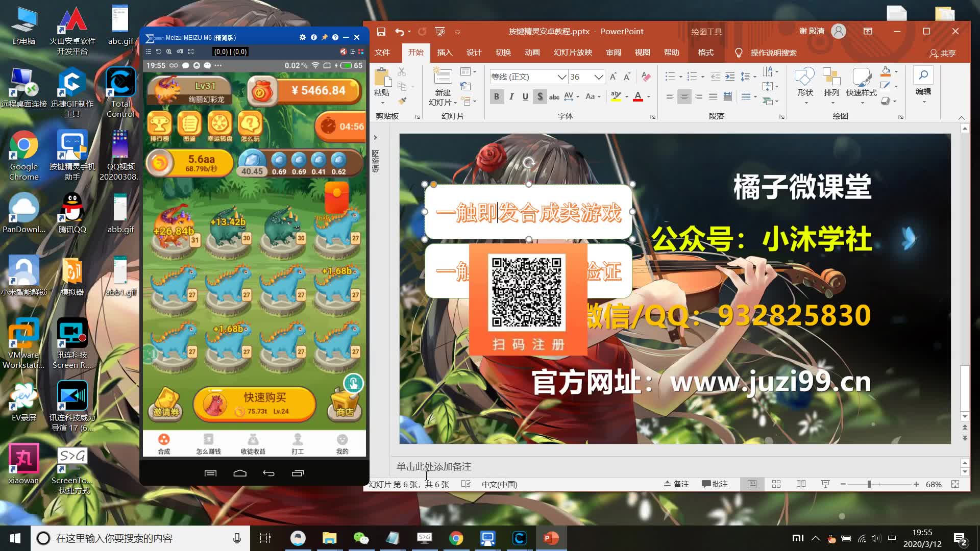Click the Windows search box
This screenshot has height=551, width=980.
tap(140, 538)
